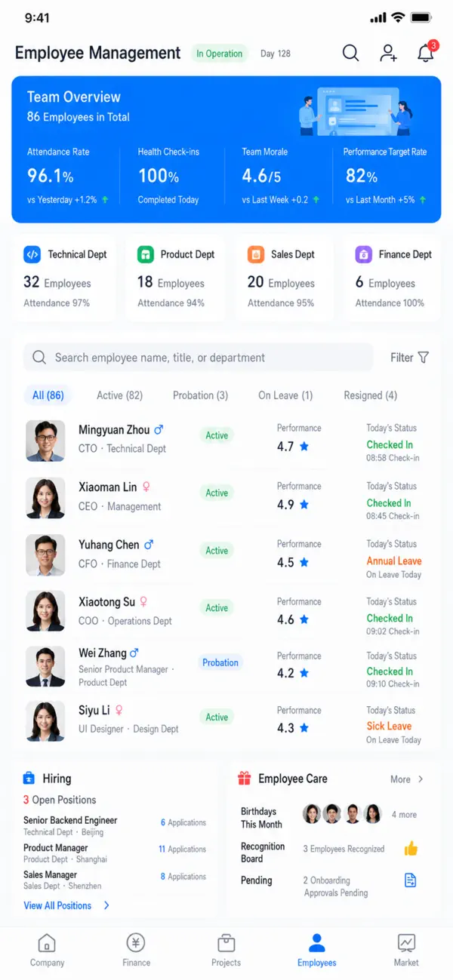453x980 pixels.
Task: Tap Hiring briefcase icon
Action: tap(29, 779)
